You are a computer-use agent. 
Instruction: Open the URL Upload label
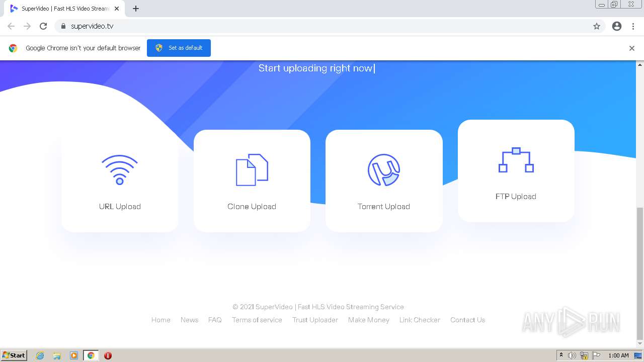(x=120, y=207)
